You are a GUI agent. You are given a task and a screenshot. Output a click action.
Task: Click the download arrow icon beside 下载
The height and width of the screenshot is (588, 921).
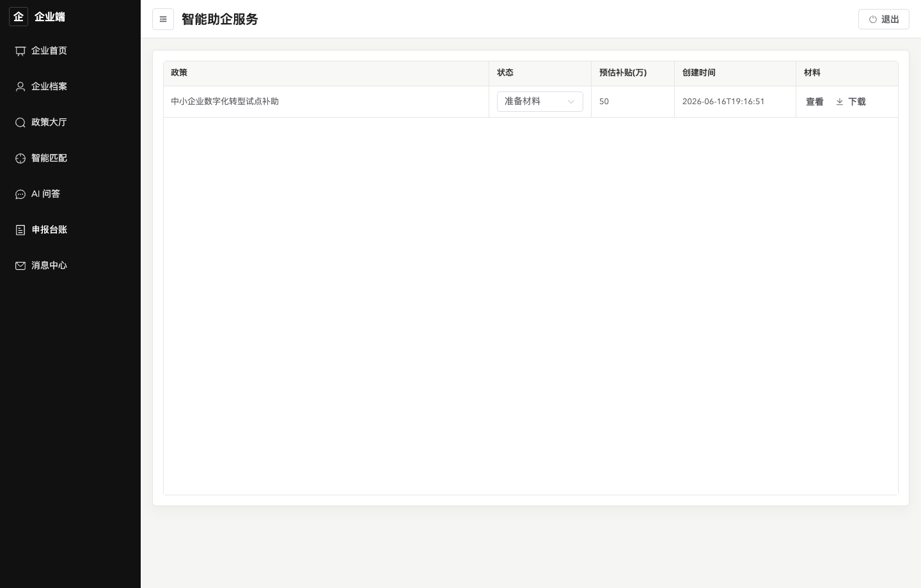tap(840, 102)
